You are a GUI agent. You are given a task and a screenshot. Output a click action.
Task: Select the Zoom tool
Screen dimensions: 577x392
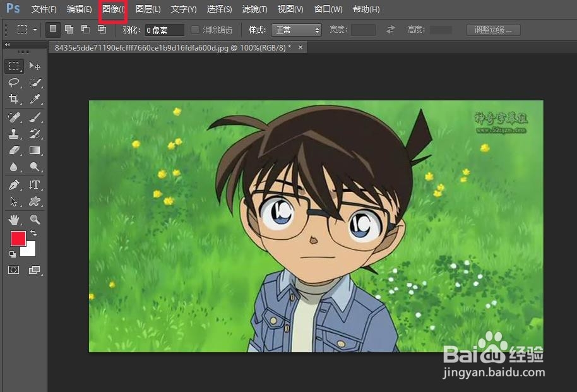(35, 220)
